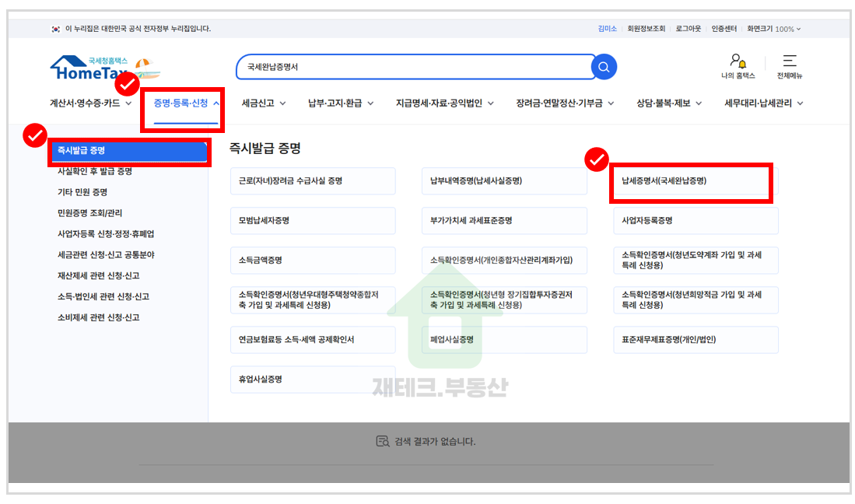
Task: Click the Korean flag icon in the banner
Action: (55, 27)
